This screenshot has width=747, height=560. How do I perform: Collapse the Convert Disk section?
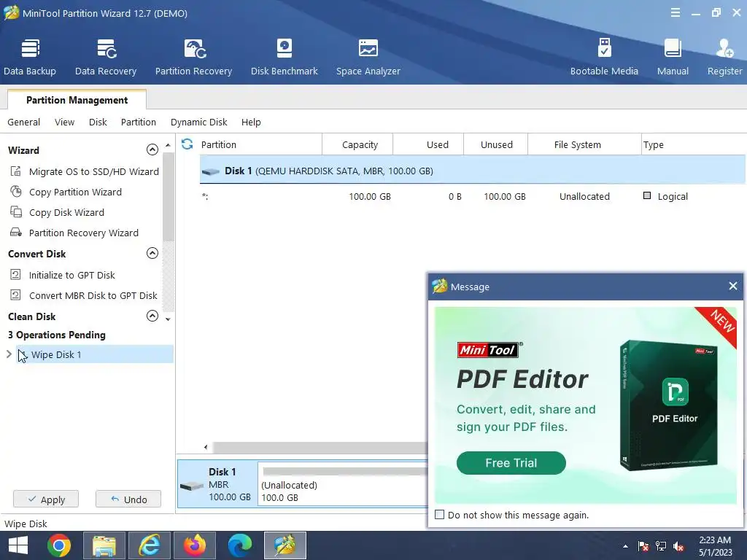[x=152, y=253]
